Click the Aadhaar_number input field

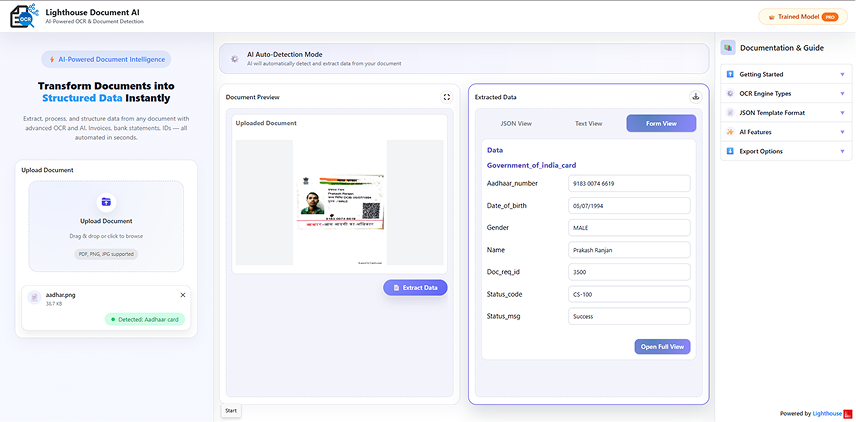[629, 183]
